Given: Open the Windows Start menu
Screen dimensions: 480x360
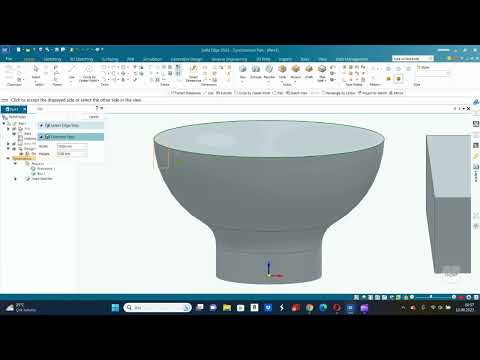Looking at the screenshot, I should [x=115, y=307].
